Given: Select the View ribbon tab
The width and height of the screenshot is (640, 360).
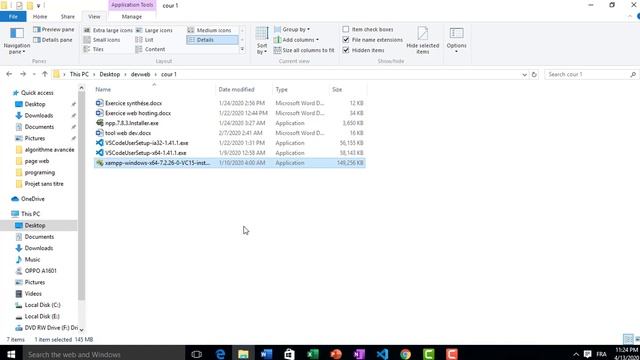Looking at the screenshot, I should pos(94,16).
